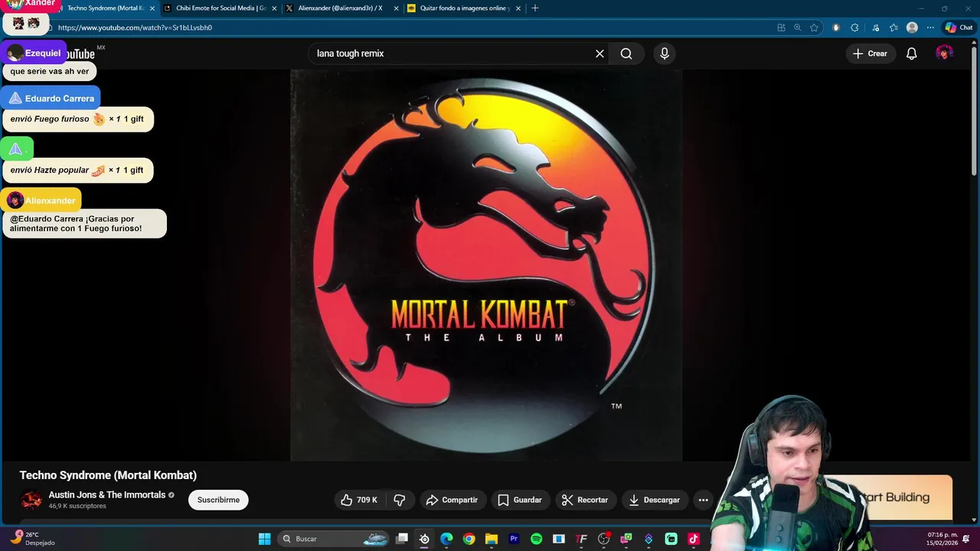Open TikTok app from the taskbar
980x551 pixels.
(694, 539)
